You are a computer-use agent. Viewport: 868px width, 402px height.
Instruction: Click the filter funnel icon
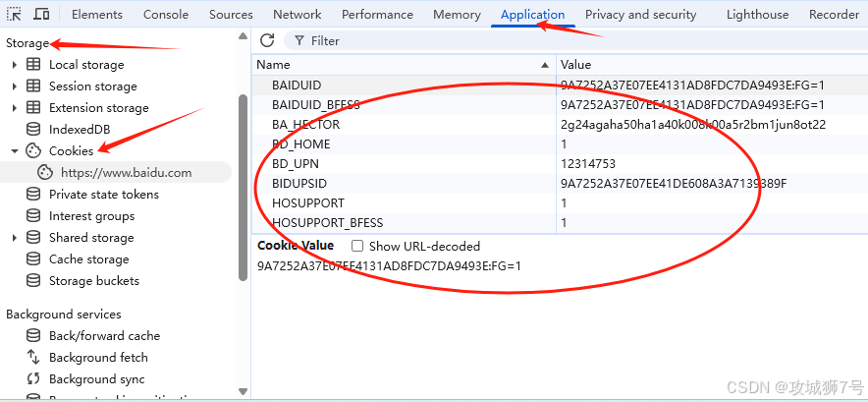299,40
